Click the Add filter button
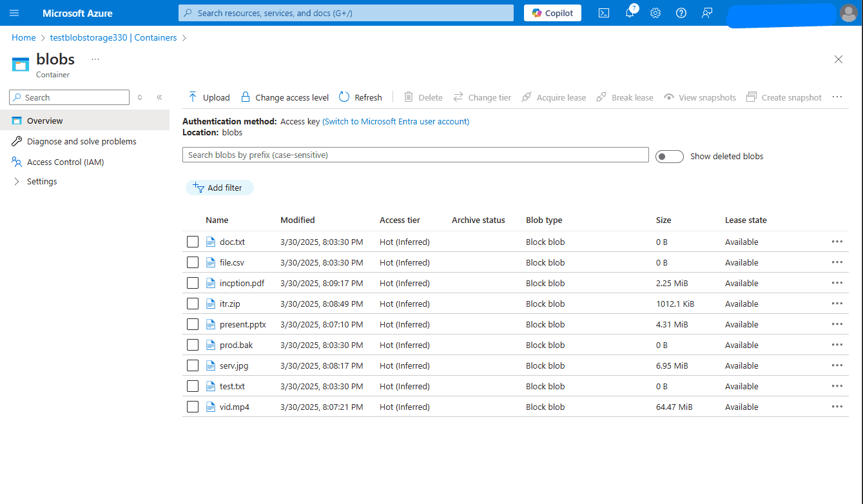Viewport: 863px width, 504px height. (219, 188)
